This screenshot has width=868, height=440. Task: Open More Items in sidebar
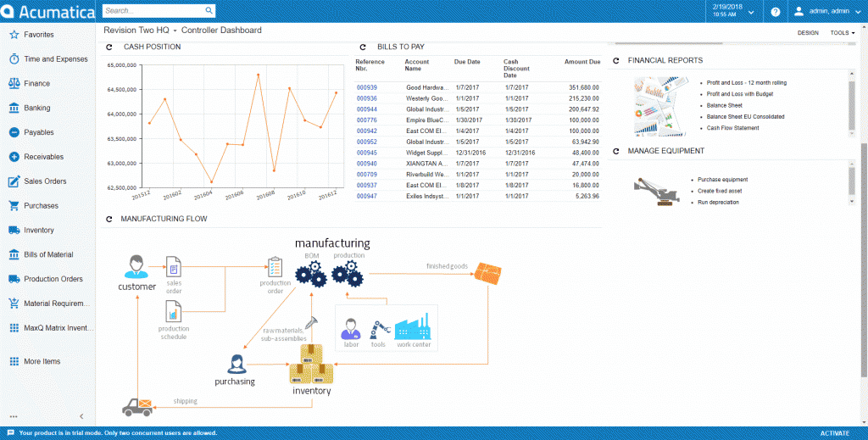click(42, 362)
